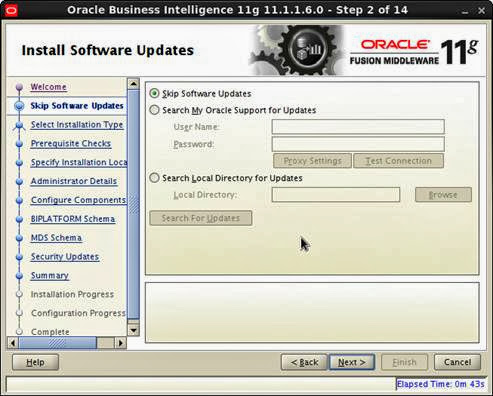Click the current step bullet icon
Screen dimensions: 493x396
point(19,106)
